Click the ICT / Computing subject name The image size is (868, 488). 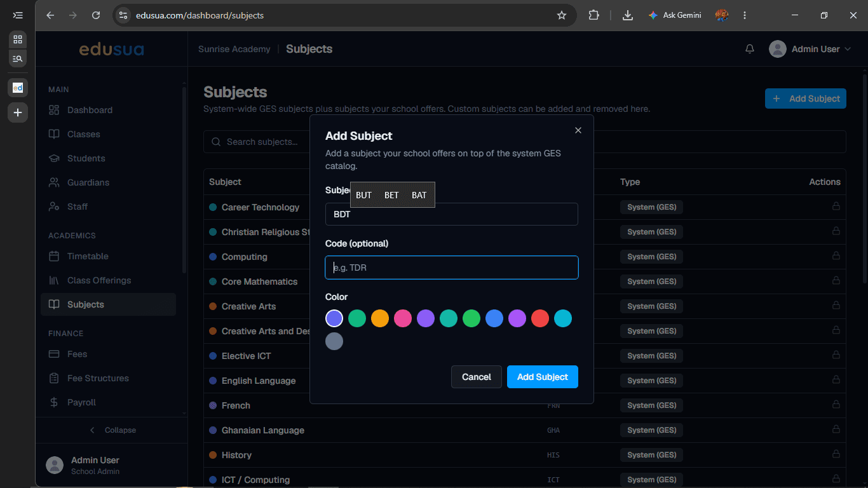coord(255,480)
